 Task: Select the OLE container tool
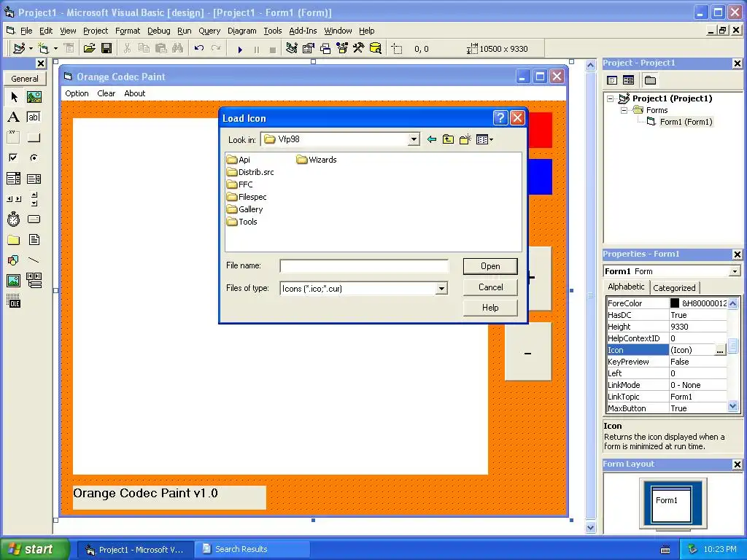[14, 301]
